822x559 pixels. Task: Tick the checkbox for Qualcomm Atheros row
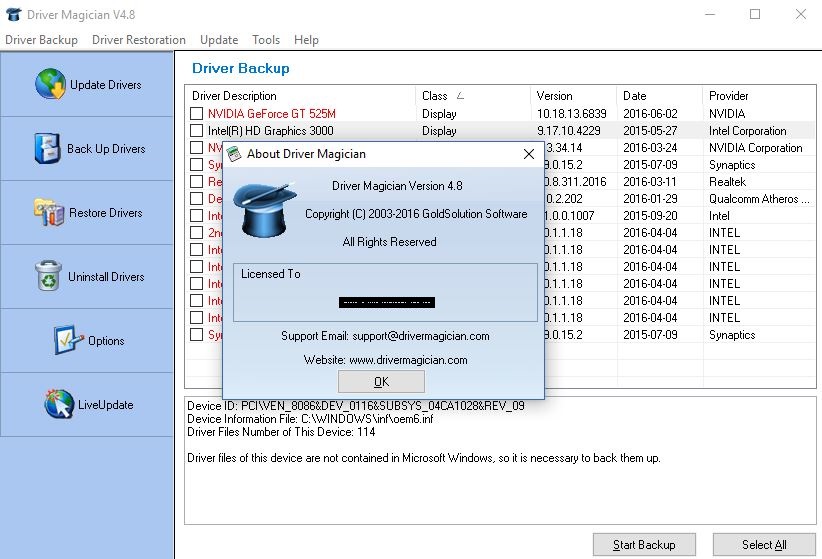pyautogui.click(x=197, y=198)
